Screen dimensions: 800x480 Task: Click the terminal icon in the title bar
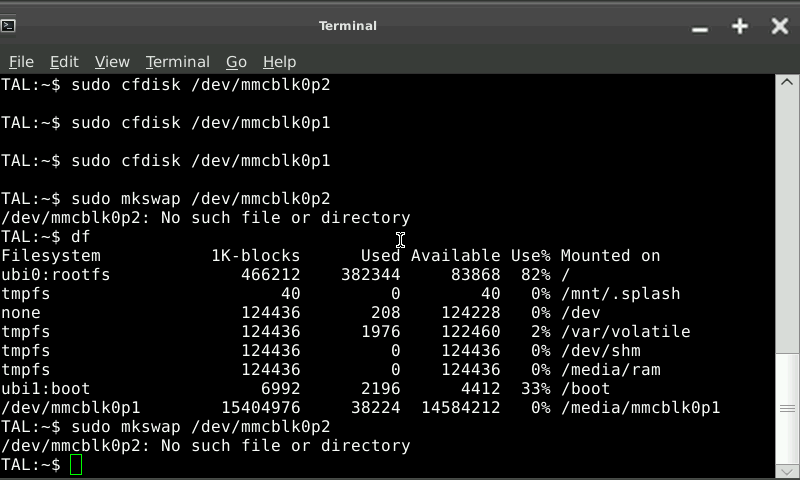point(9,25)
